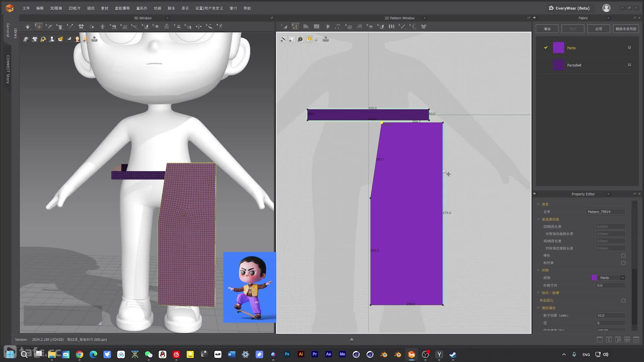The image size is (644, 362).
Task: Click the 粒子间距 (mm) value field
Action: point(610,315)
